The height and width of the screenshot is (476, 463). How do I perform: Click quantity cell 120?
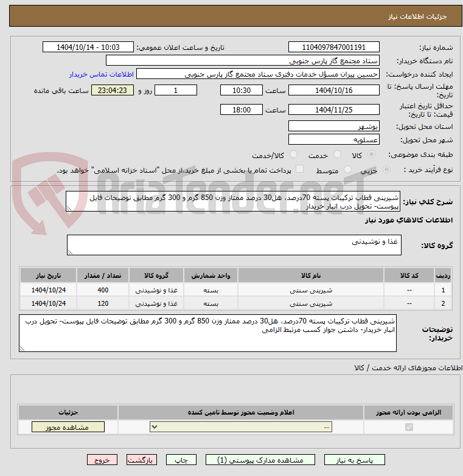tap(103, 303)
